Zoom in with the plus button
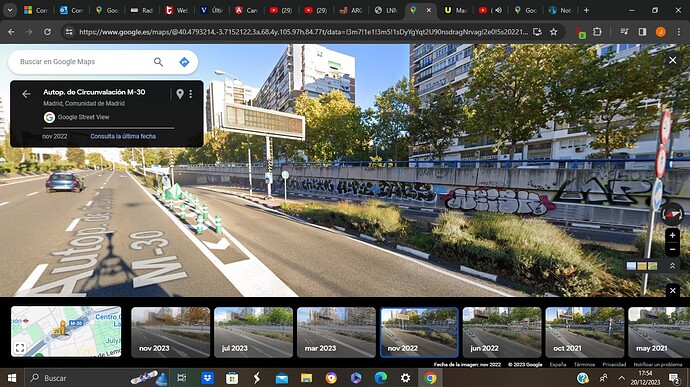The width and height of the screenshot is (690, 387). 672,236
